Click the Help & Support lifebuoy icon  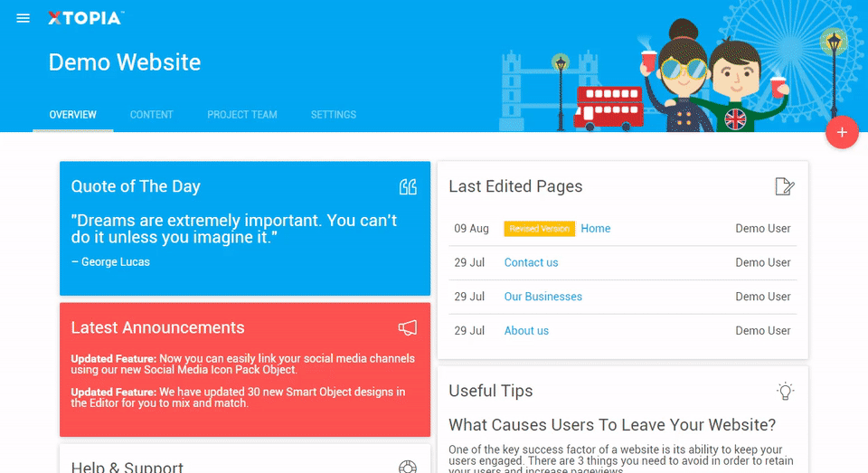[408, 467]
